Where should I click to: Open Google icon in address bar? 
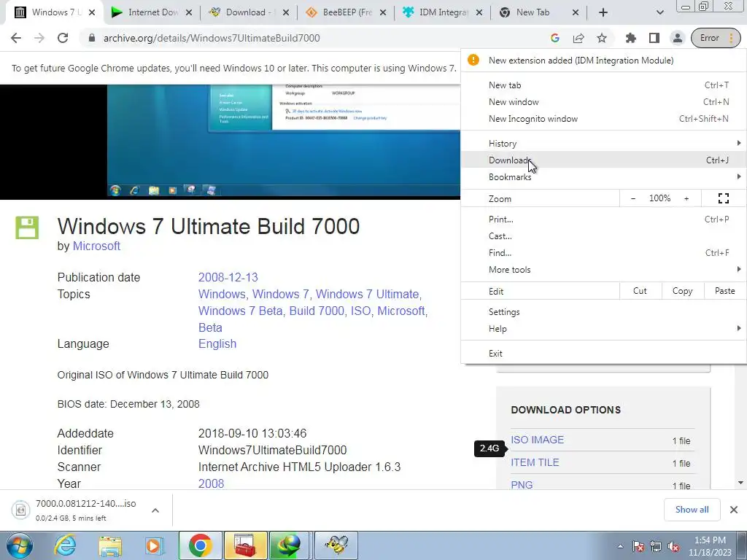click(555, 38)
